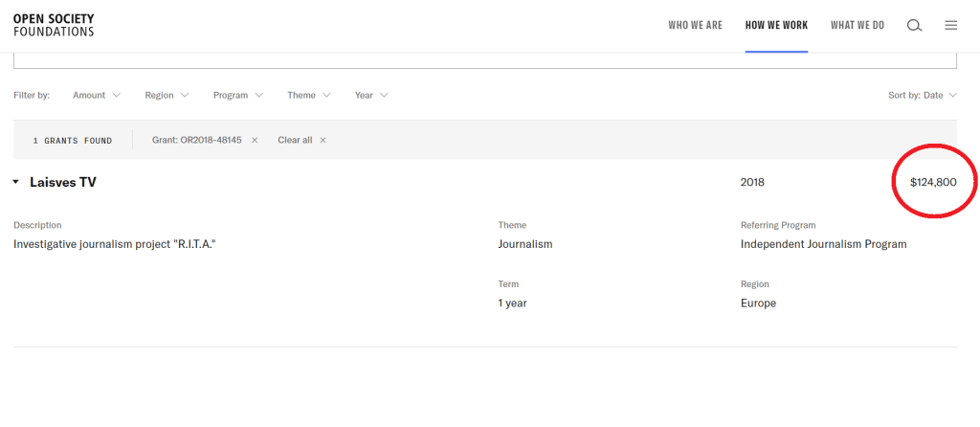Screen dimensions: 980x427
Task: Open the Program filter dropdown
Action: click(237, 96)
